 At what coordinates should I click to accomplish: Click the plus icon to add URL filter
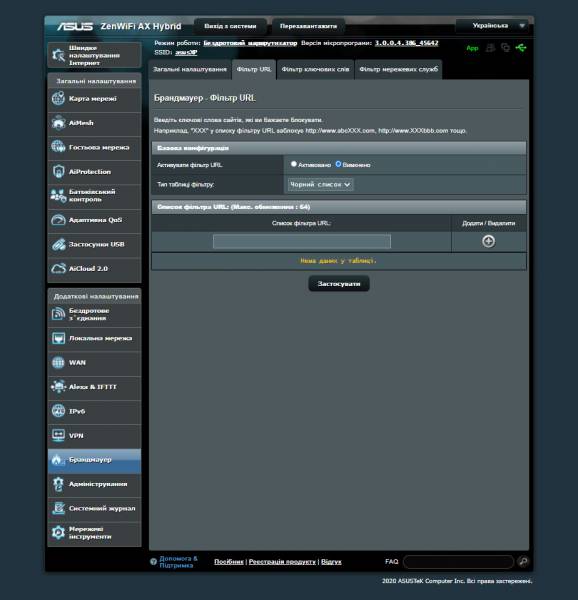point(488,241)
